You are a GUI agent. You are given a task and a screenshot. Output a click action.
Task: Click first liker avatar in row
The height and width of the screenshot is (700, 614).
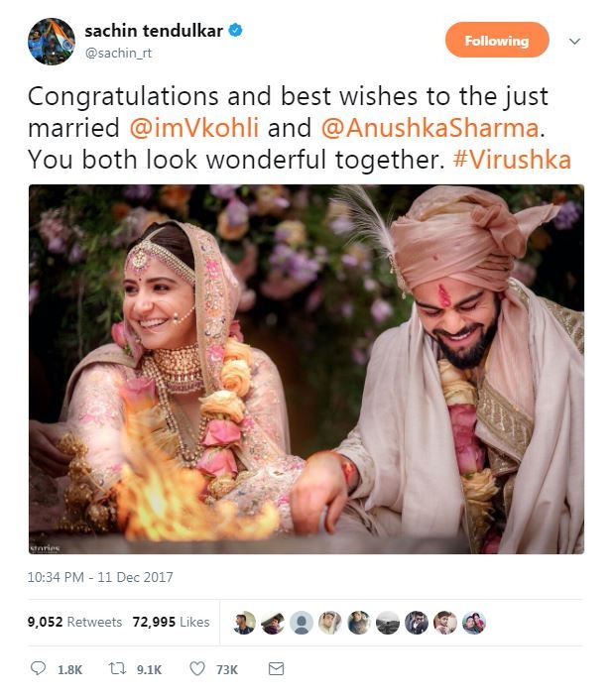tap(244, 622)
